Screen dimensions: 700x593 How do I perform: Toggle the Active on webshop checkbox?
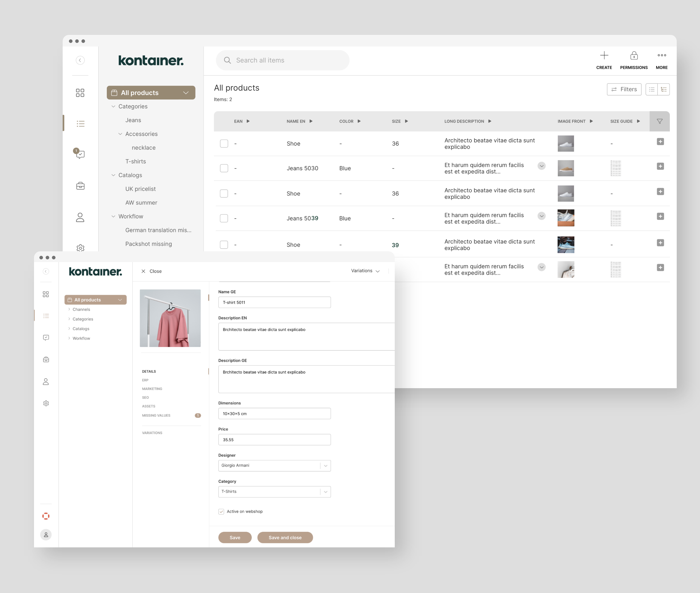tap(221, 512)
